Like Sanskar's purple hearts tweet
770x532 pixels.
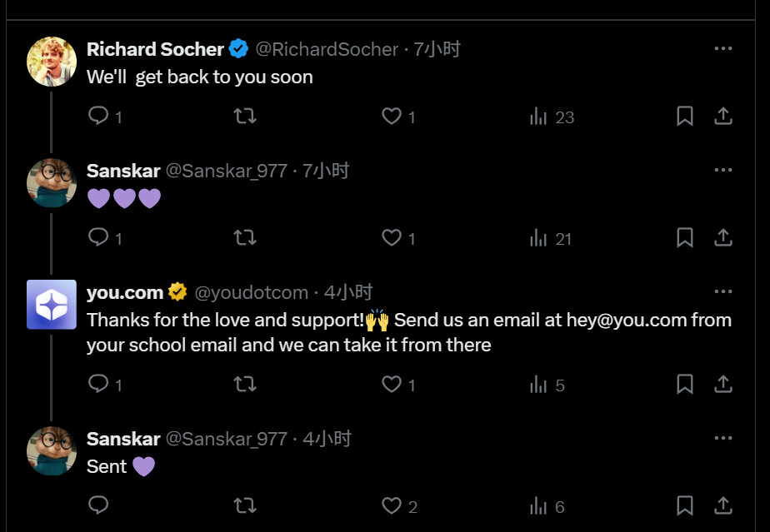pos(392,238)
